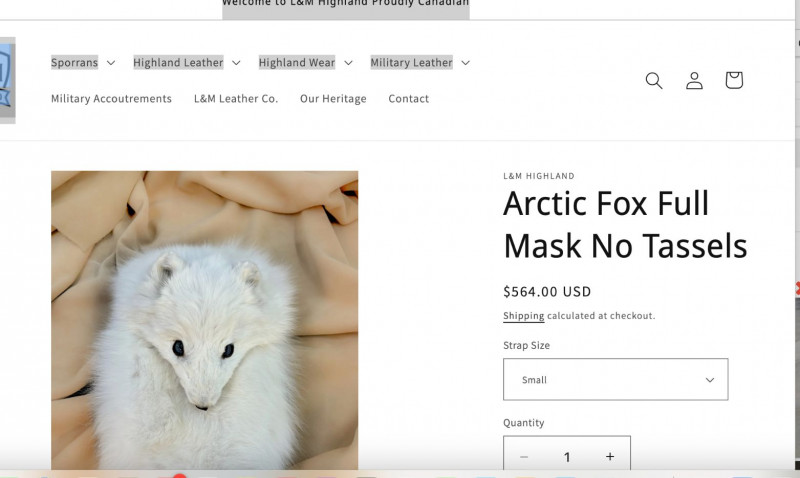Open the Strap Size selector showing Small

pos(615,380)
